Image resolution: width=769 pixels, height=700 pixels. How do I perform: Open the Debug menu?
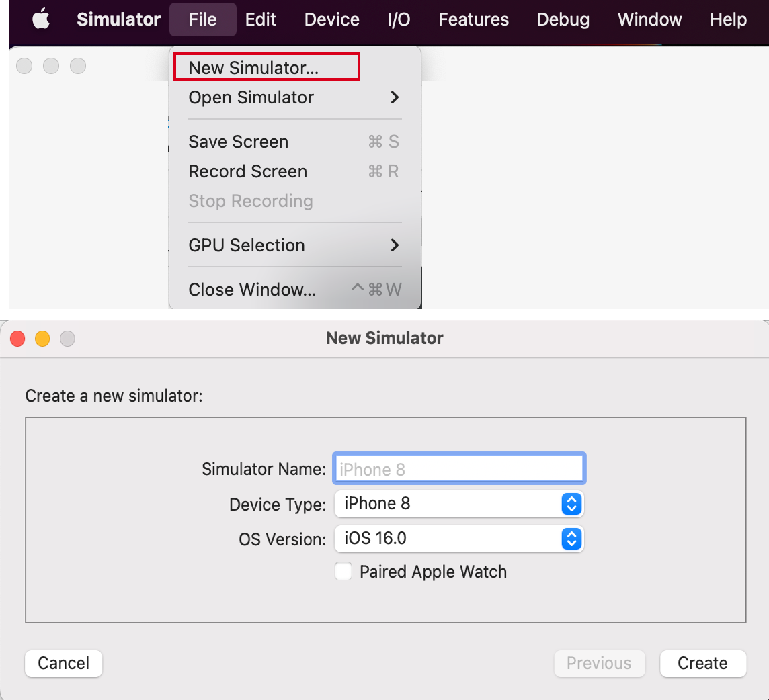coord(563,19)
